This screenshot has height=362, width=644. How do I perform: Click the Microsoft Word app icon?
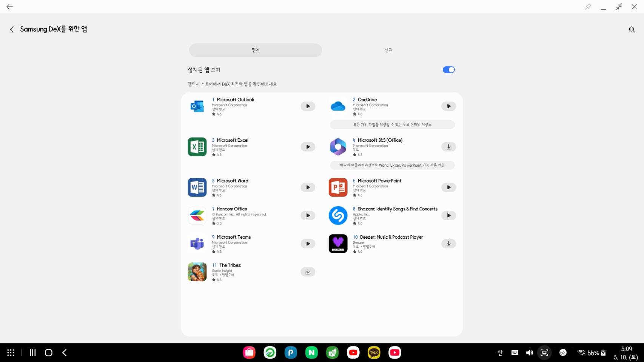pyautogui.click(x=197, y=187)
